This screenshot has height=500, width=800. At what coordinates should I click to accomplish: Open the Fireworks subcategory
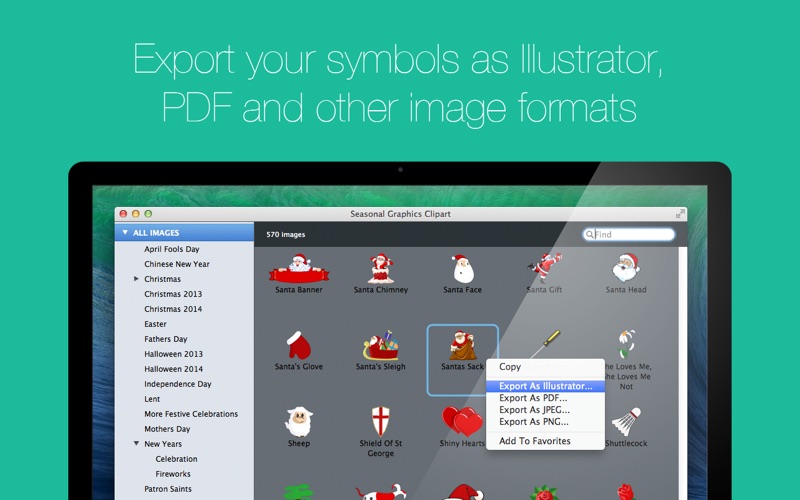[x=173, y=474]
